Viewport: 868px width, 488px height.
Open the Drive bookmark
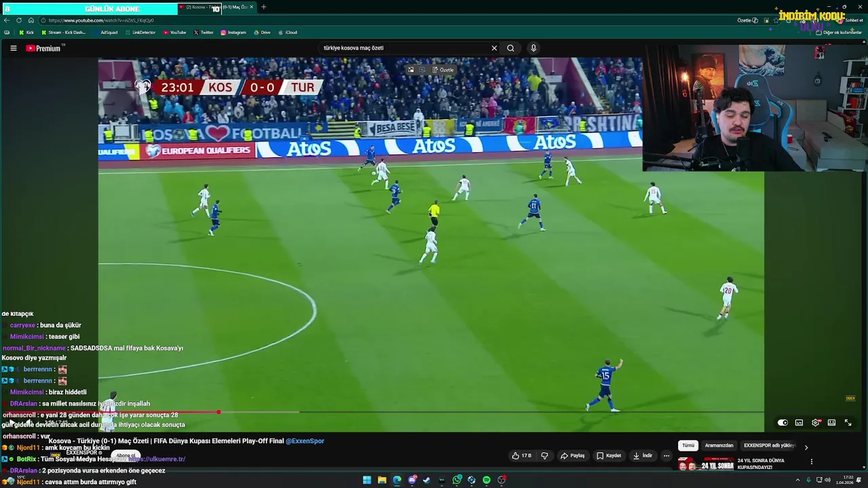coord(262,33)
